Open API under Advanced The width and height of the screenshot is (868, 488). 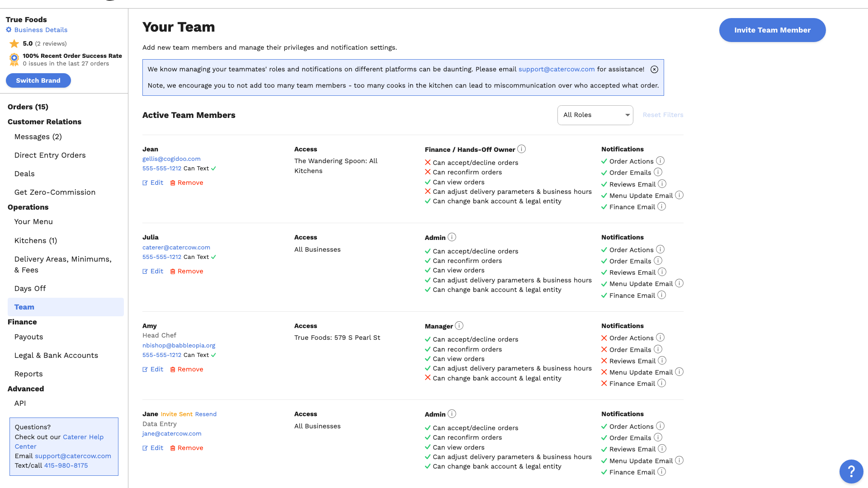(x=20, y=403)
